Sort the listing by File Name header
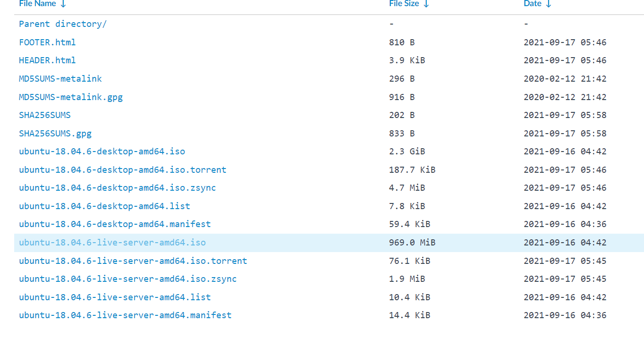The width and height of the screenshot is (644, 338). [x=37, y=4]
